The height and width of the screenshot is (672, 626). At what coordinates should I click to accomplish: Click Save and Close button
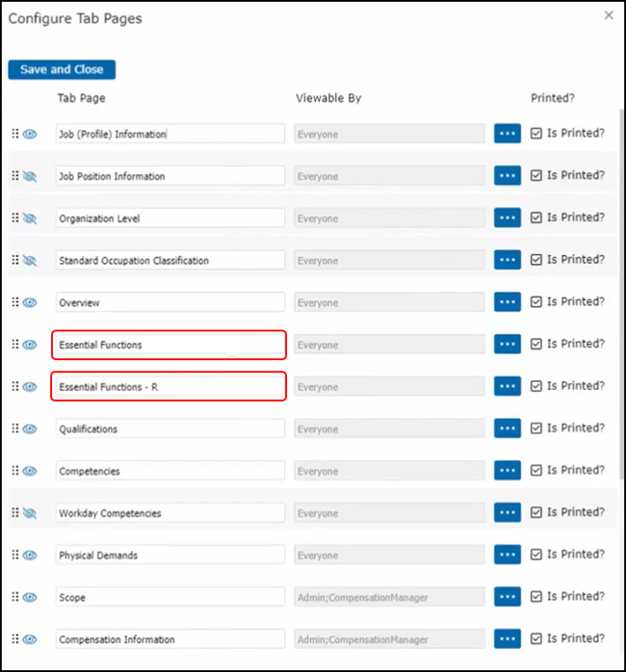click(x=62, y=69)
